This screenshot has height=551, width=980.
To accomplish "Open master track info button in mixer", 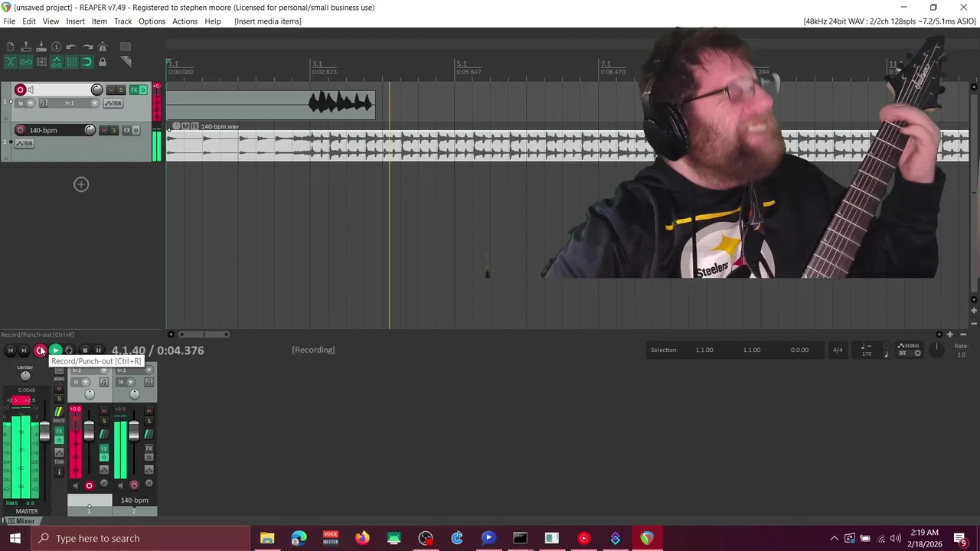I will [x=59, y=472].
